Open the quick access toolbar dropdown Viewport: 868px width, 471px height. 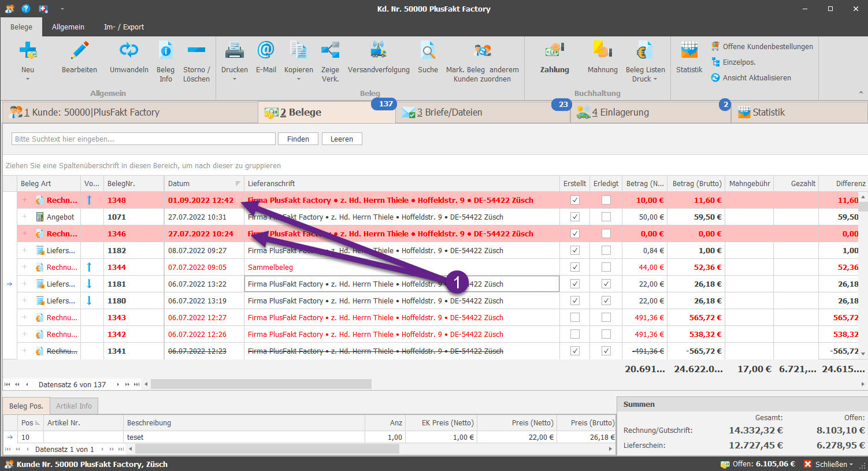click(x=62, y=9)
